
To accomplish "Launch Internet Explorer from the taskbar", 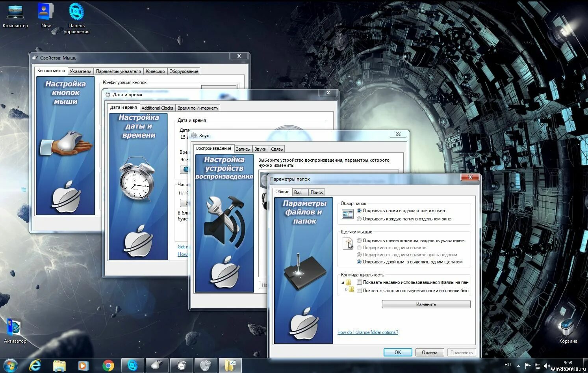I will coord(35,366).
